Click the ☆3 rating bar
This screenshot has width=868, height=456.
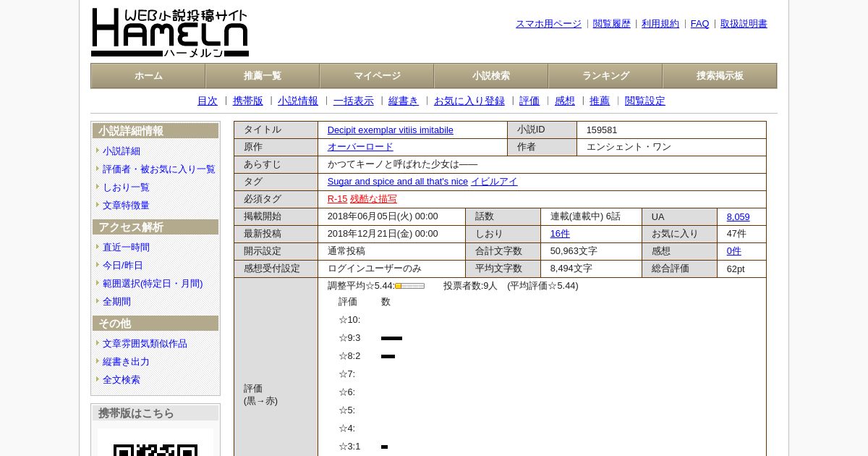[384, 447]
